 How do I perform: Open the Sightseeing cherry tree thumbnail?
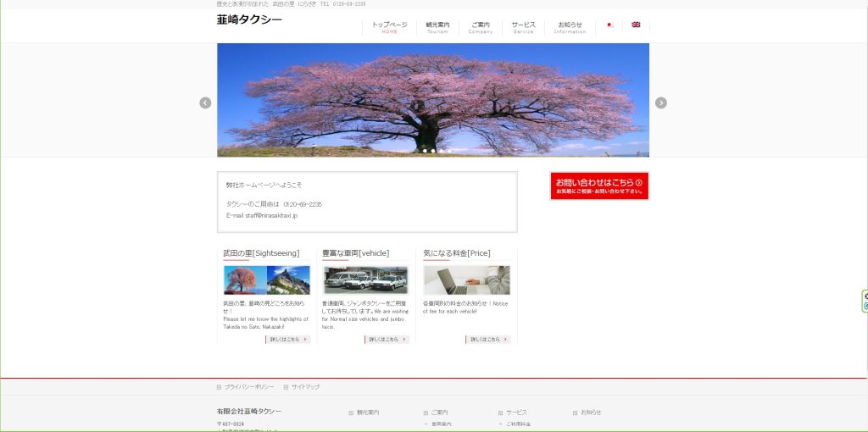(x=267, y=280)
